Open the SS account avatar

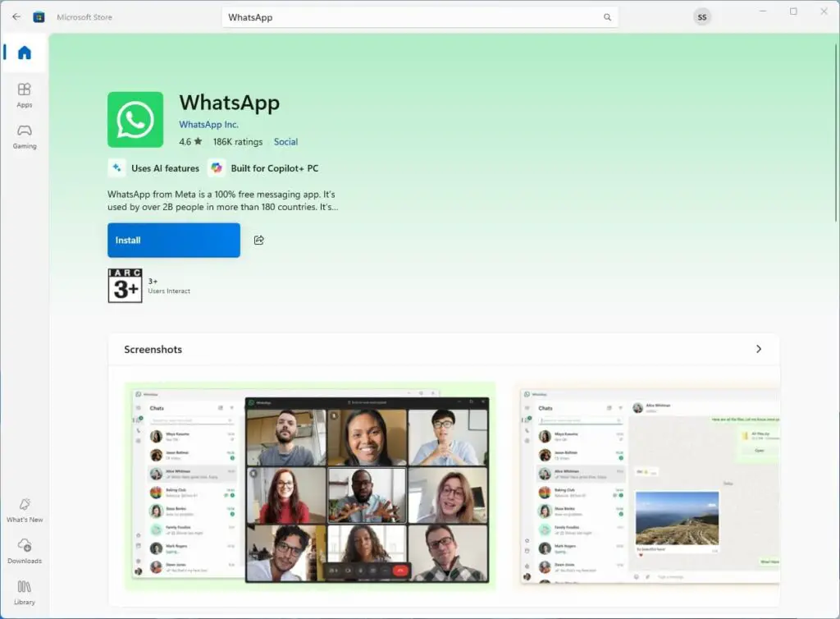tap(702, 16)
